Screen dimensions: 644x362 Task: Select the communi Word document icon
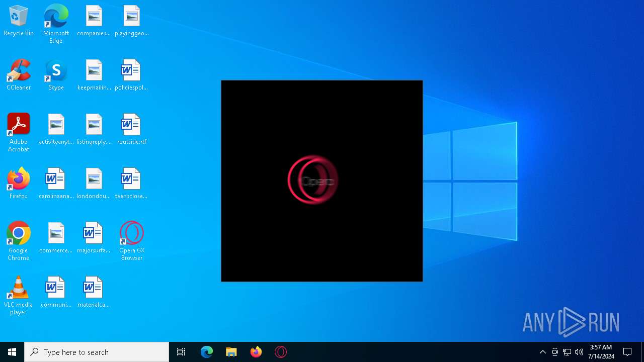click(56, 293)
